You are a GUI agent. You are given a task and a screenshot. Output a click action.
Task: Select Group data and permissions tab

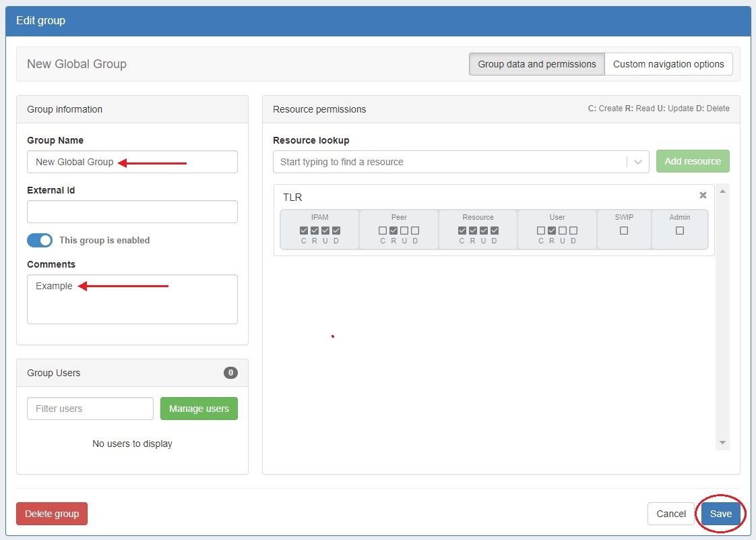pos(537,65)
